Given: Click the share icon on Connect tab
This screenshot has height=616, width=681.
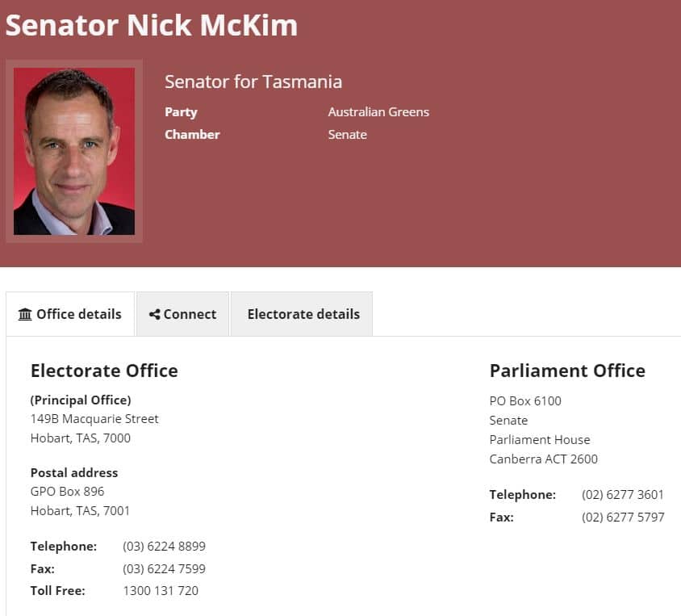Looking at the screenshot, I should tap(154, 314).
